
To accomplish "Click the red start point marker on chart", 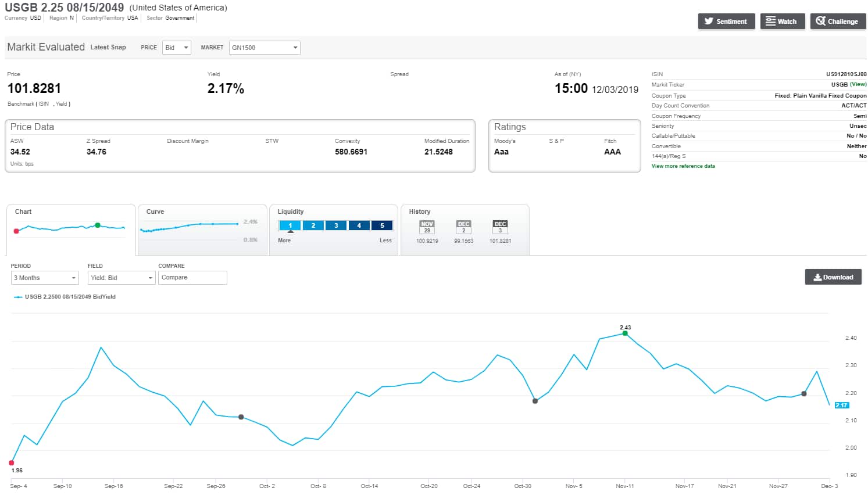I will (12, 463).
